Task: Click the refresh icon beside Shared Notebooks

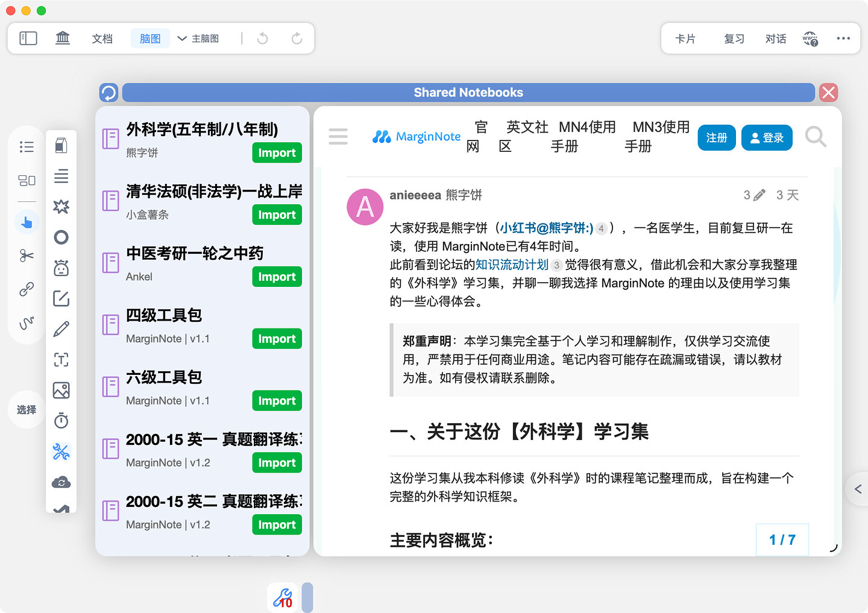Action: pos(108,92)
